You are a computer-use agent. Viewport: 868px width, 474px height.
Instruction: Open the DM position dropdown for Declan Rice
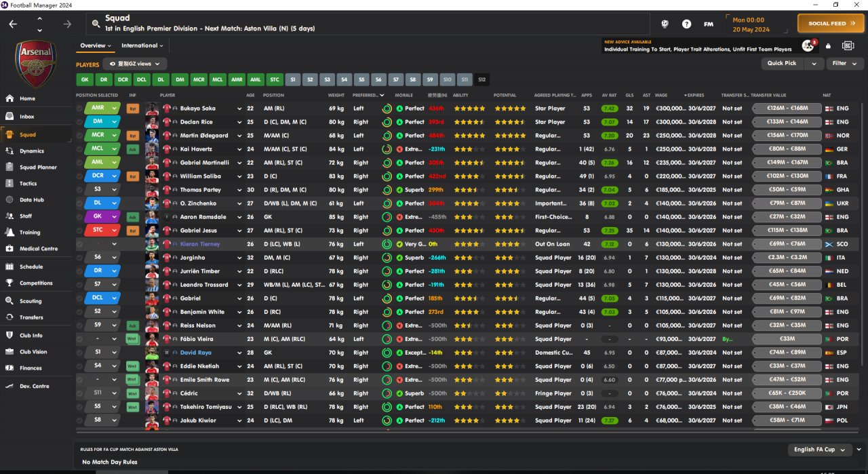click(102, 122)
